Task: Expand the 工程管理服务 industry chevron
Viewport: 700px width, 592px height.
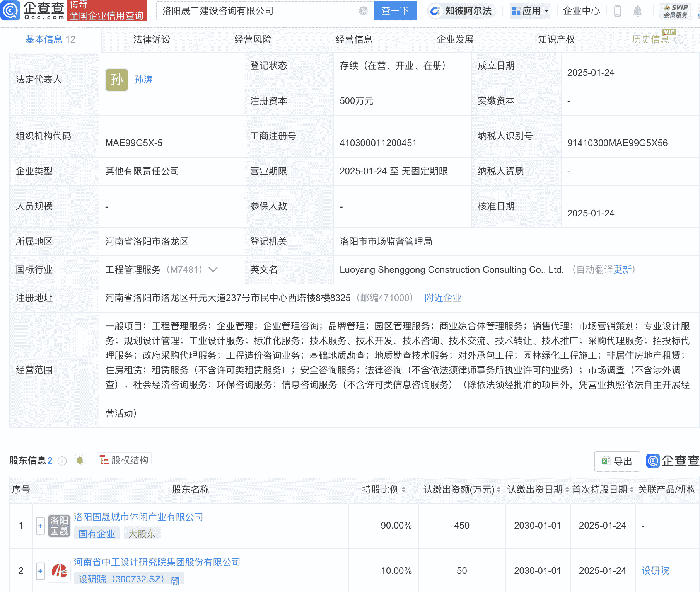Action: (213, 270)
